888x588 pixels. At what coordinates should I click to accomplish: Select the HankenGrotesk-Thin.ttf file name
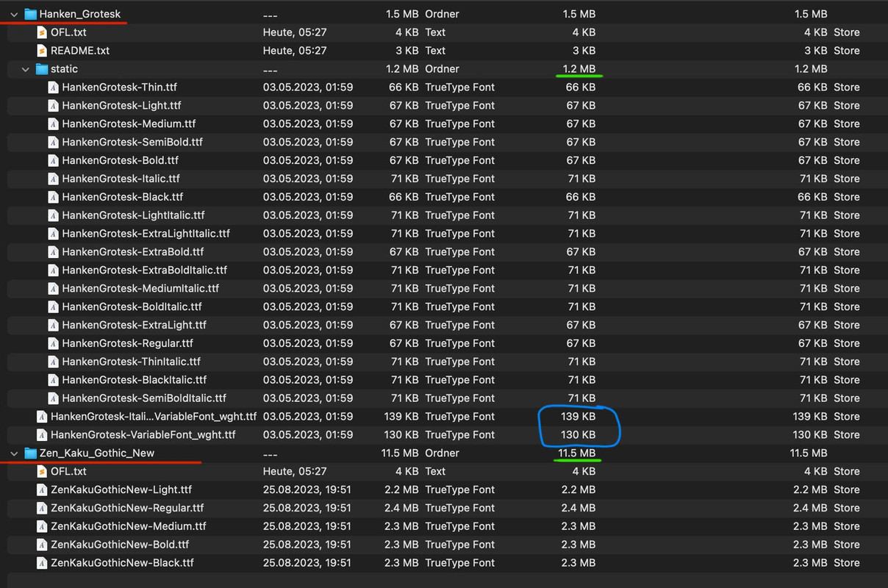120,87
